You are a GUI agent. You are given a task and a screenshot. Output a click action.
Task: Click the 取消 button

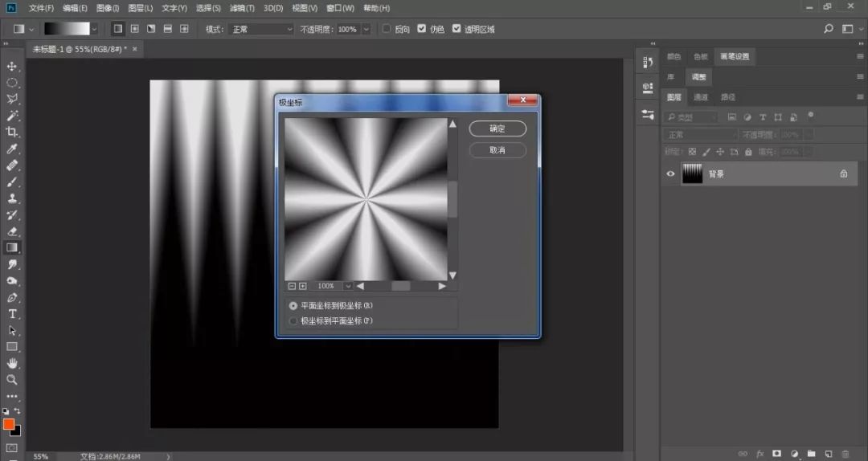click(497, 150)
